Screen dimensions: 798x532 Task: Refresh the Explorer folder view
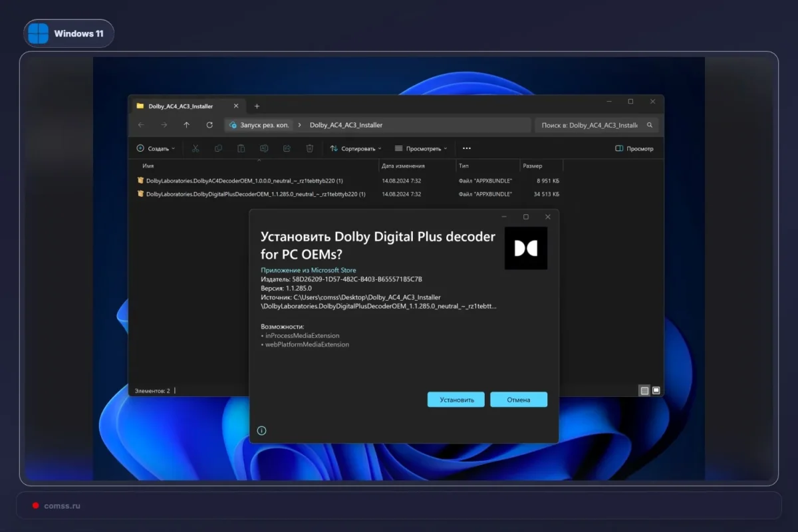[209, 125]
